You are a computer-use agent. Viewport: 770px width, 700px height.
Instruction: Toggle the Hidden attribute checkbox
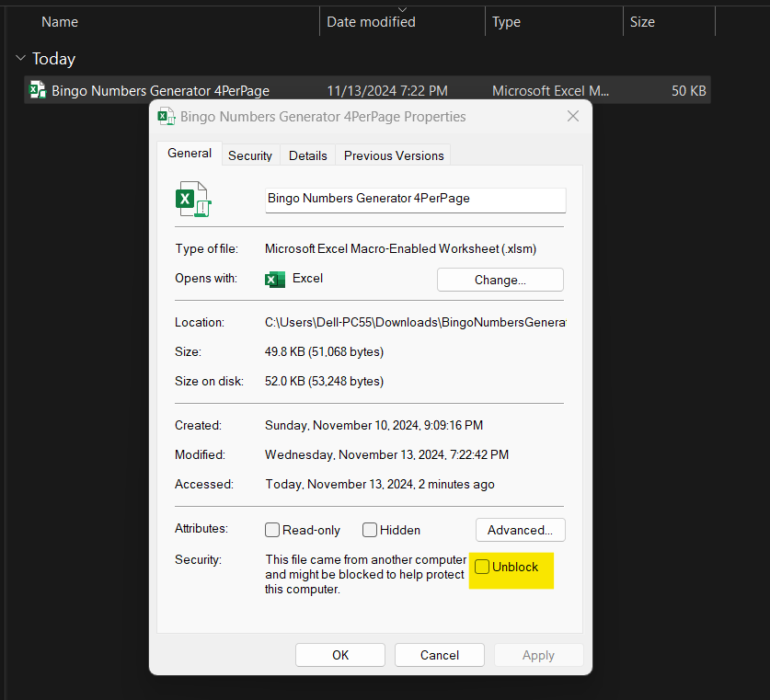(369, 530)
